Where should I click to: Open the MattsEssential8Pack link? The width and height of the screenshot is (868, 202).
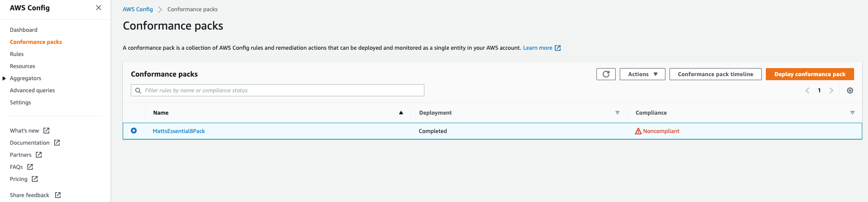[179, 131]
